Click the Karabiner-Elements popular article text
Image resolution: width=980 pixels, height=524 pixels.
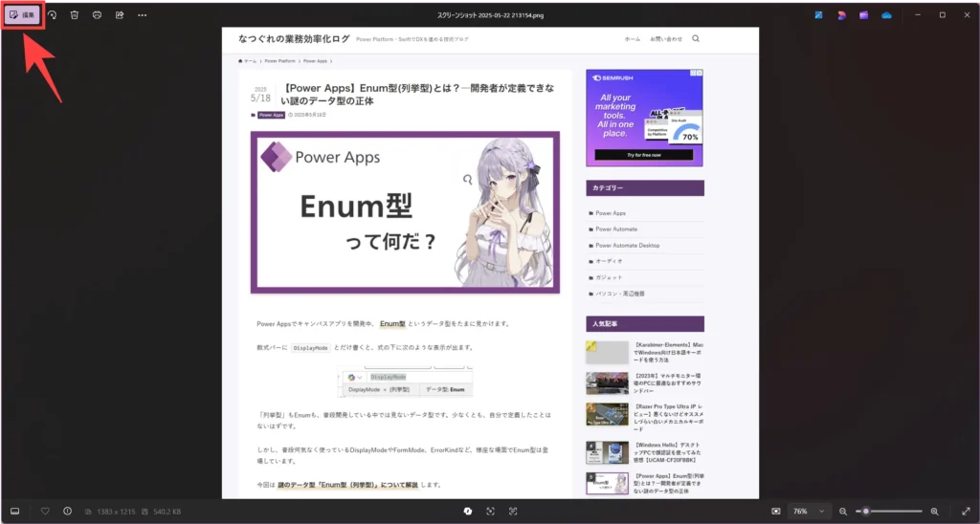(x=669, y=352)
